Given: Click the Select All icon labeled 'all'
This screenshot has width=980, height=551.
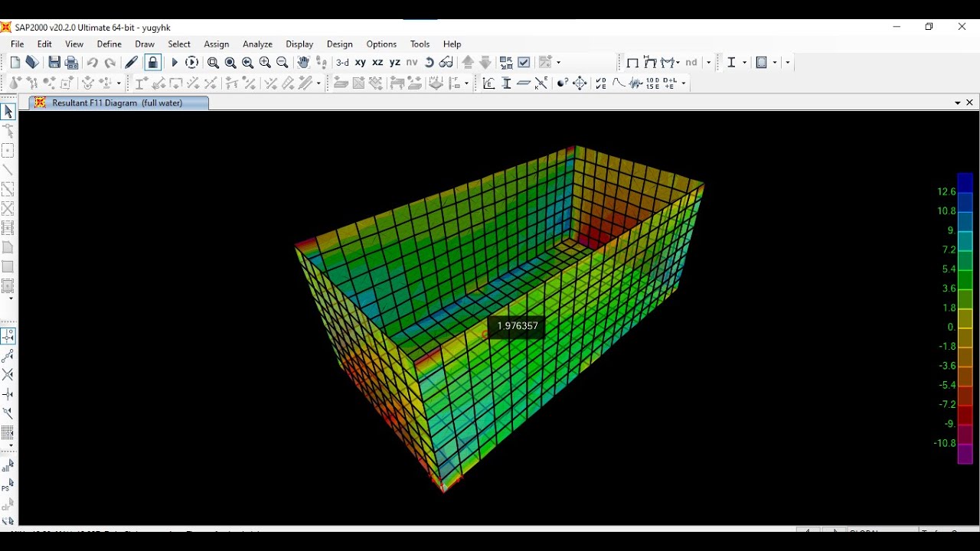Looking at the screenshot, I should tap(8, 465).
